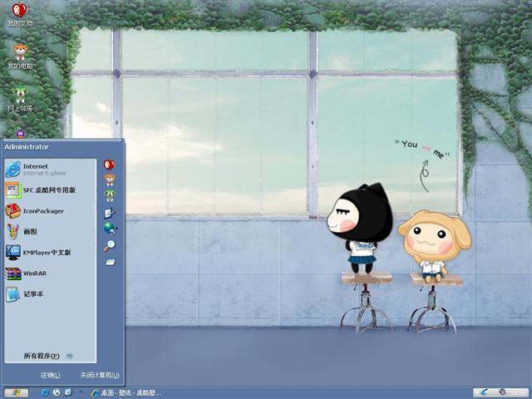Expand 所有程序(P) all programs list
The width and height of the screenshot is (532, 399).
[48, 356]
